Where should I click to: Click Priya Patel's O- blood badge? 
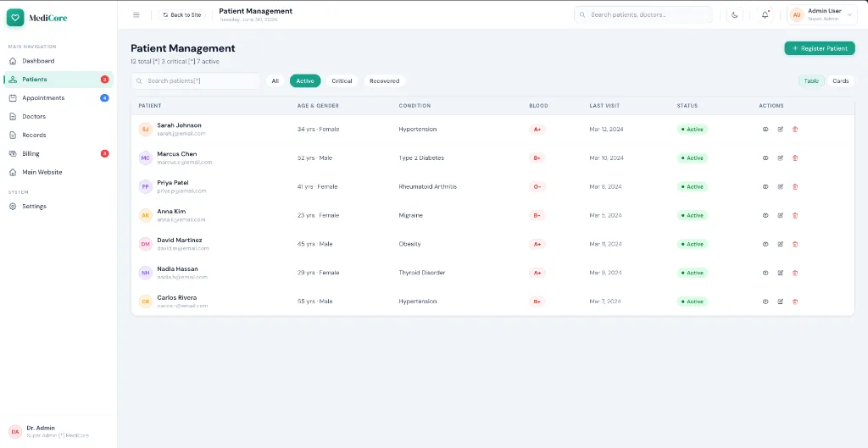click(537, 187)
